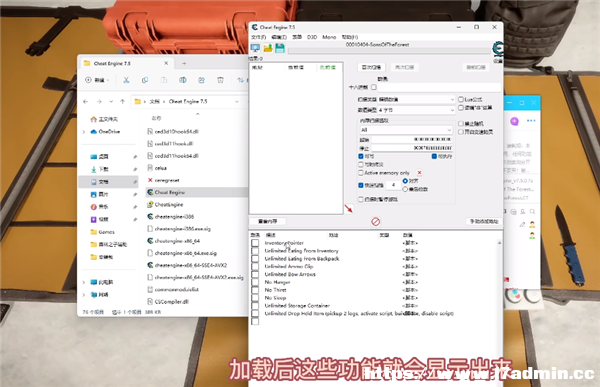Click the open cheat table folder icon
The height and width of the screenshot is (387, 600).
pyautogui.click(x=268, y=48)
